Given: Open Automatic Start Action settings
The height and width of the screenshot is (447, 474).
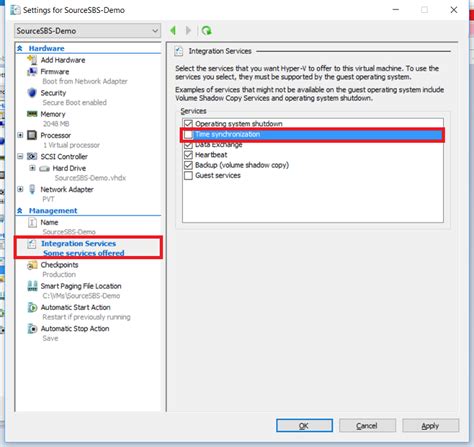Looking at the screenshot, I should coord(75,307).
